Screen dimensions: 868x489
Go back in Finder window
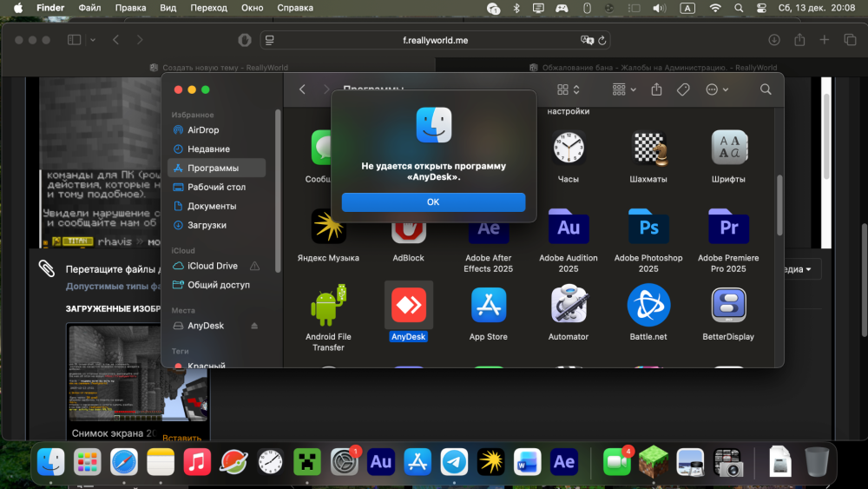(x=302, y=89)
